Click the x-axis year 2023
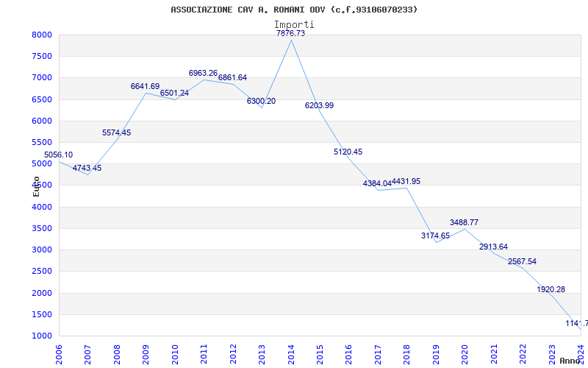The image size is (588, 368). 552,355
